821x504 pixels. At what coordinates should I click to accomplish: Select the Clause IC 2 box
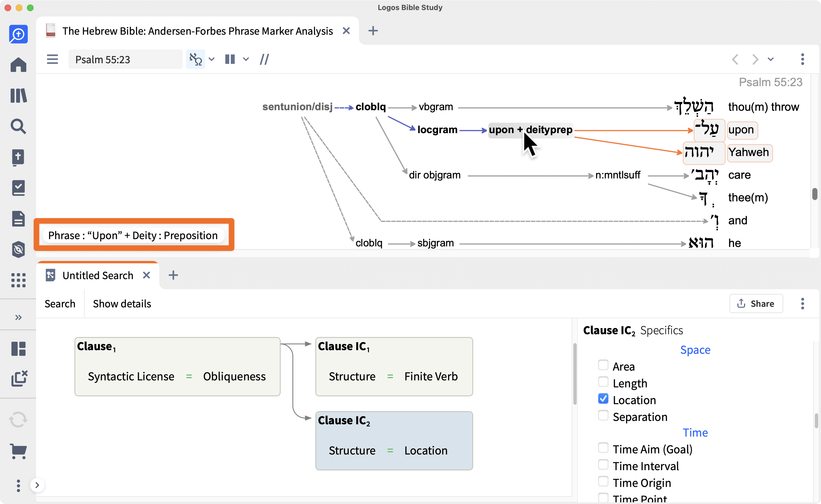pos(394,441)
